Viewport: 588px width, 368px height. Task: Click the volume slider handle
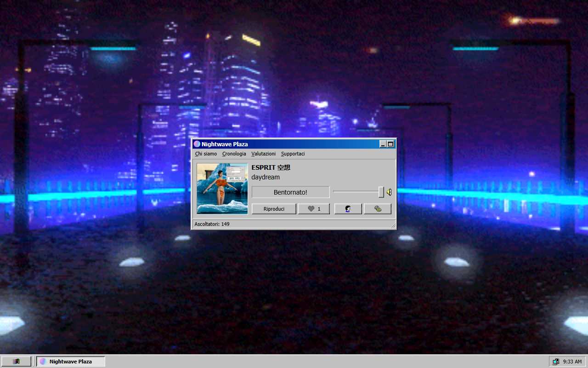point(381,192)
